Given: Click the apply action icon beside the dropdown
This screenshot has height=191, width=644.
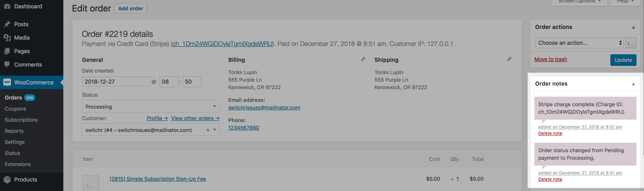Looking at the screenshot, I should [631, 43].
